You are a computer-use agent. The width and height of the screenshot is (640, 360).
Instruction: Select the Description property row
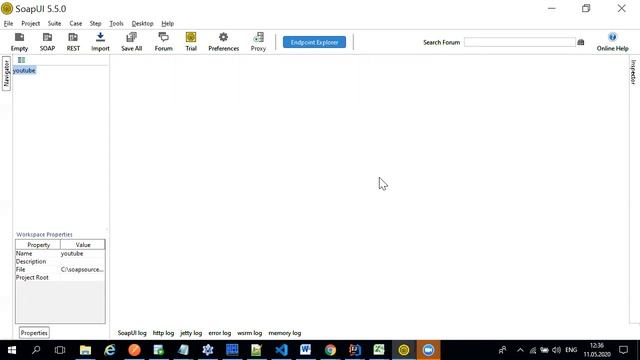pos(60,261)
